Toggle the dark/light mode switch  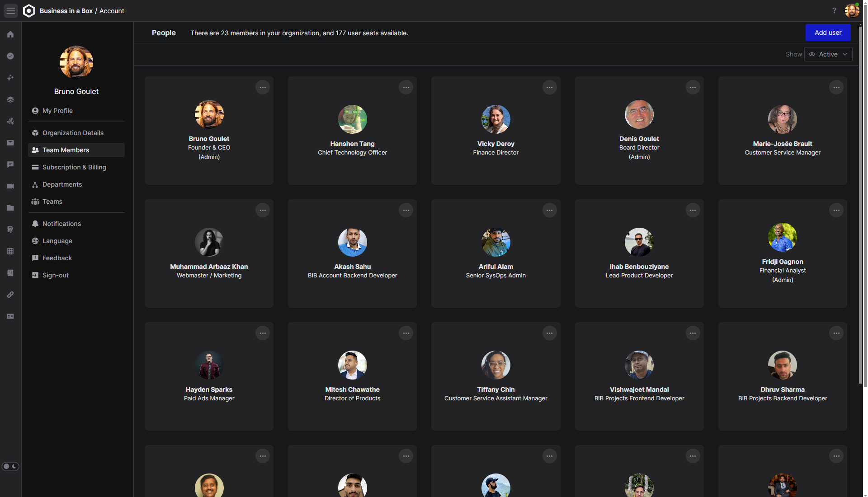[10, 466]
